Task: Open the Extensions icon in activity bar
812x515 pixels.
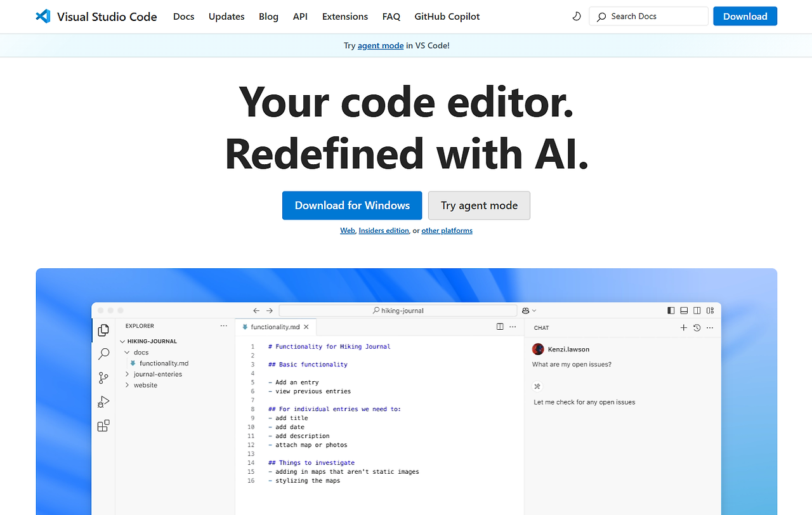Action: (x=103, y=426)
